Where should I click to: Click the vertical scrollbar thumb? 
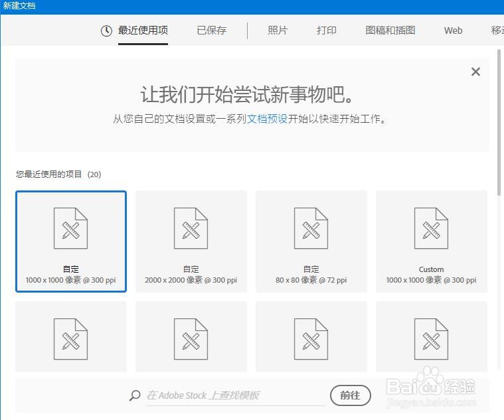click(x=499, y=122)
